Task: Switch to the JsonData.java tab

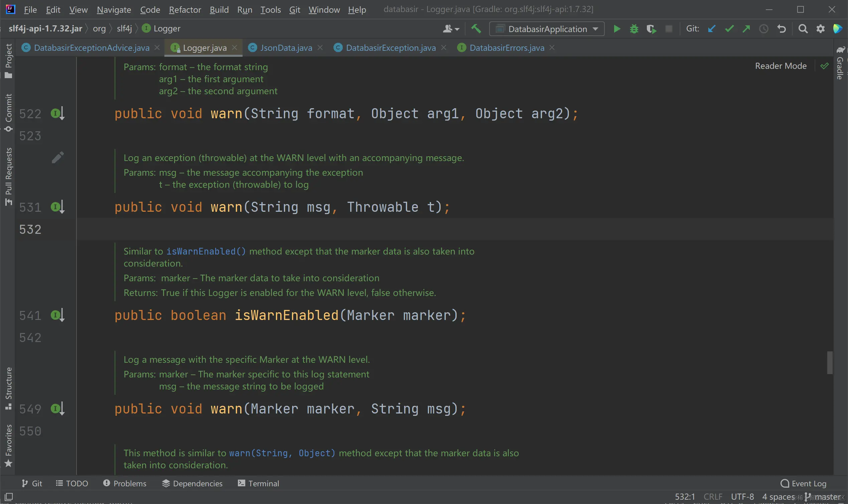Action: click(x=286, y=48)
